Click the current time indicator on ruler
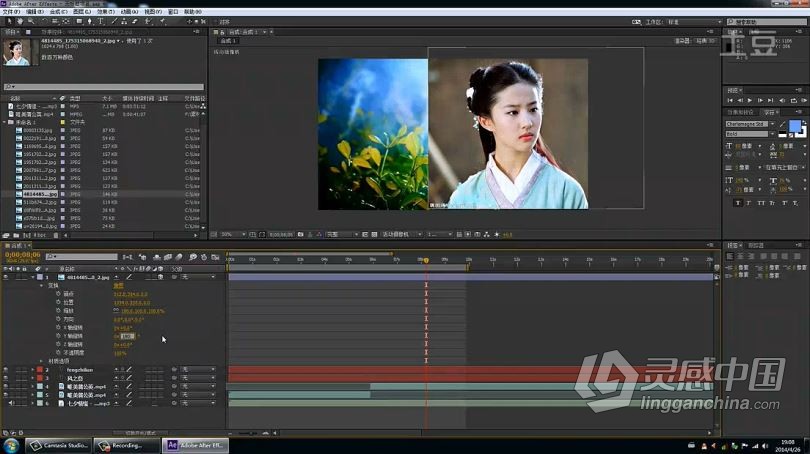Screen dimensions: 810x454 (426, 260)
